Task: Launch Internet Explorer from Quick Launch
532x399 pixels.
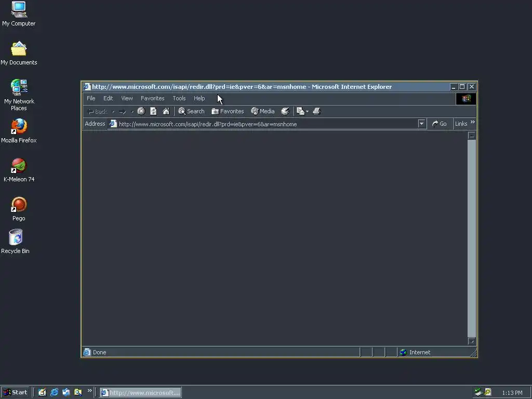Action: pyautogui.click(x=54, y=393)
